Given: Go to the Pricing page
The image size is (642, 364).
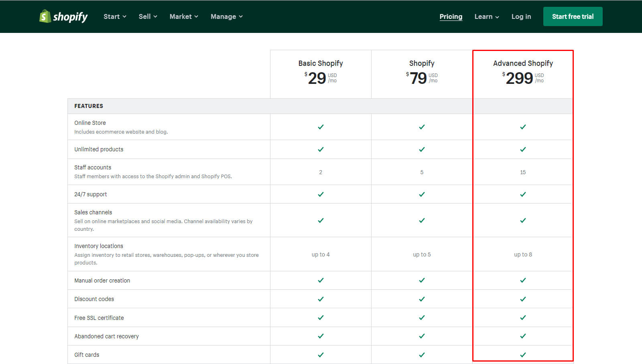Looking at the screenshot, I should (451, 16).
